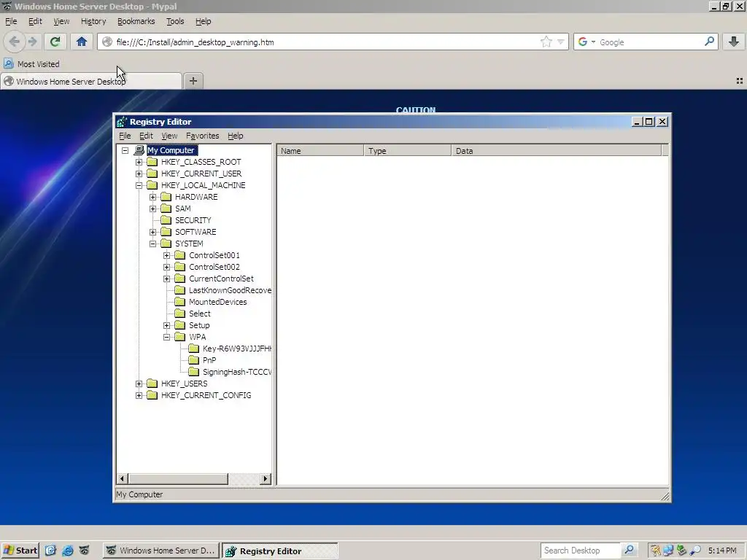Click the Data column header

click(x=557, y=150)
